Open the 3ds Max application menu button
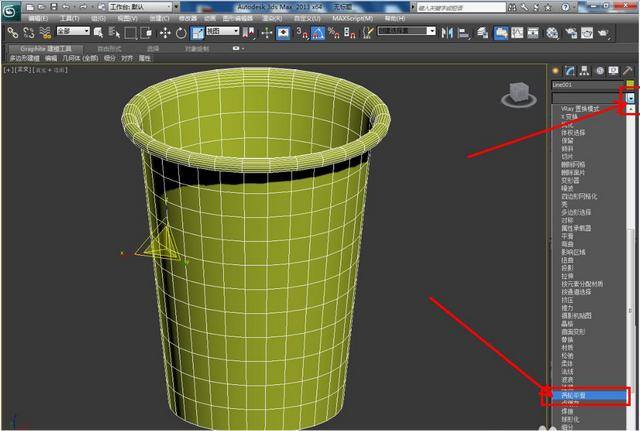Viewport: 640px width, 431px height. click(11, 10)
